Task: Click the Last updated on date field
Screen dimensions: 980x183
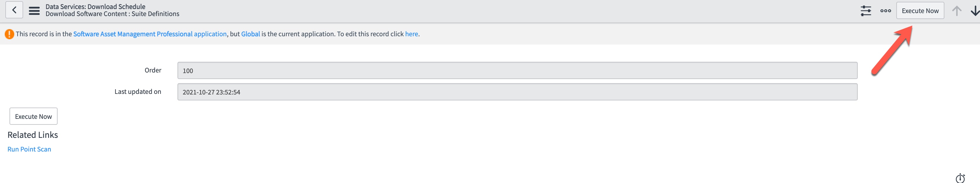Action: [x=517, y=92]
